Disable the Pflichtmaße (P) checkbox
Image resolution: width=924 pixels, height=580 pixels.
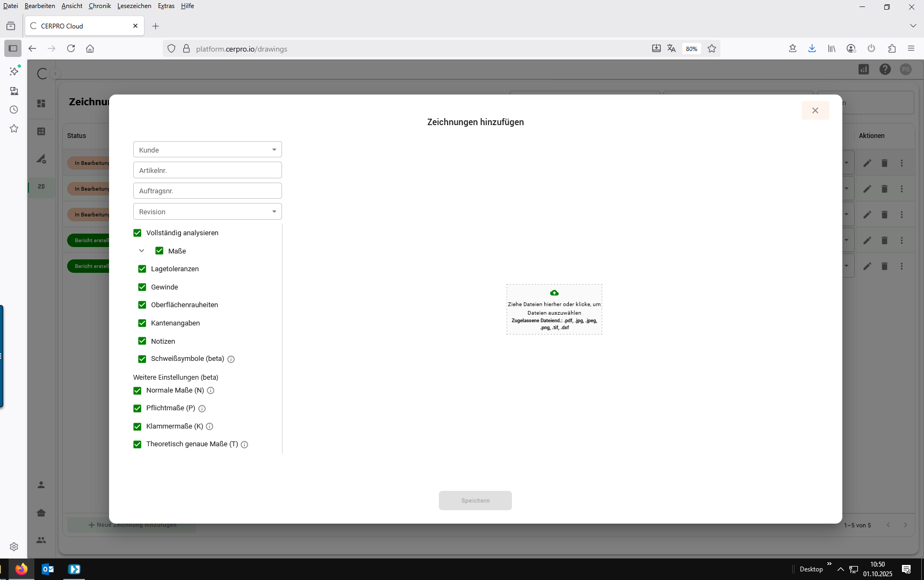pos(138,409)
